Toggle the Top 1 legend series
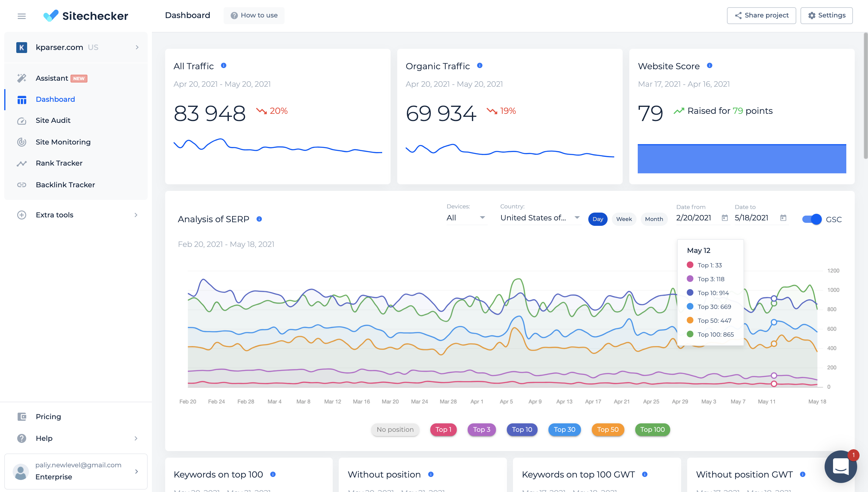This screenshot has width=868, height=492. pos(443,429)
